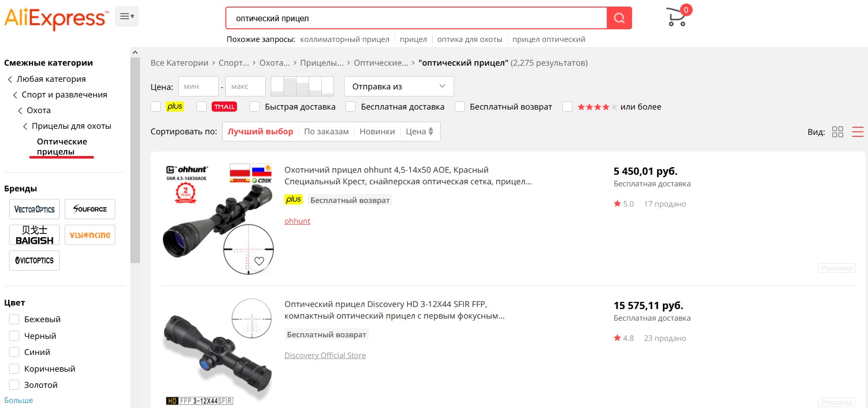Image resolution: width=868 pixels, height=408 pixels.
Task: Click the price distribution histogram bar
Action: point(302,86)
